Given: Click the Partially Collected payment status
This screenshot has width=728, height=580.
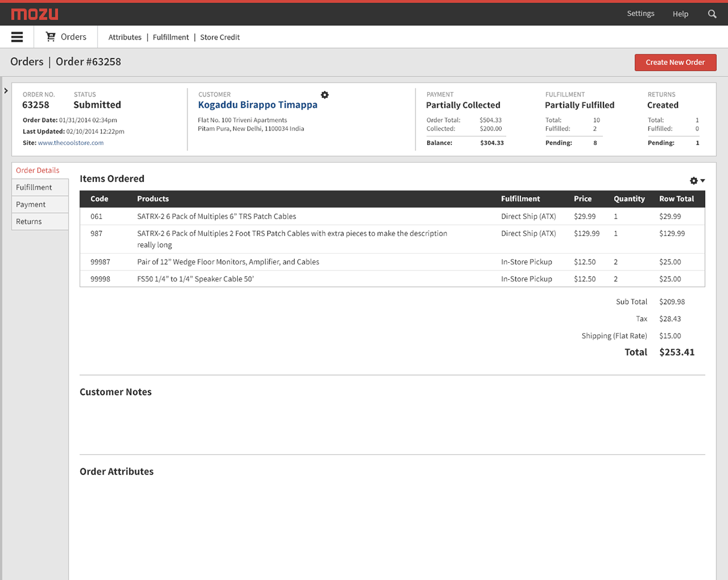Looking at the screenshot, I should coord(463,105).
